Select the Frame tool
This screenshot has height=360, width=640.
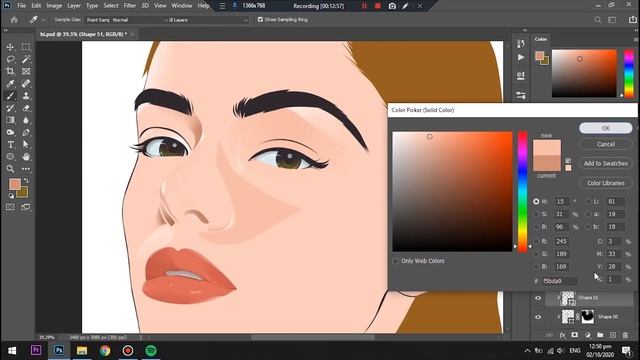(26, 71)
